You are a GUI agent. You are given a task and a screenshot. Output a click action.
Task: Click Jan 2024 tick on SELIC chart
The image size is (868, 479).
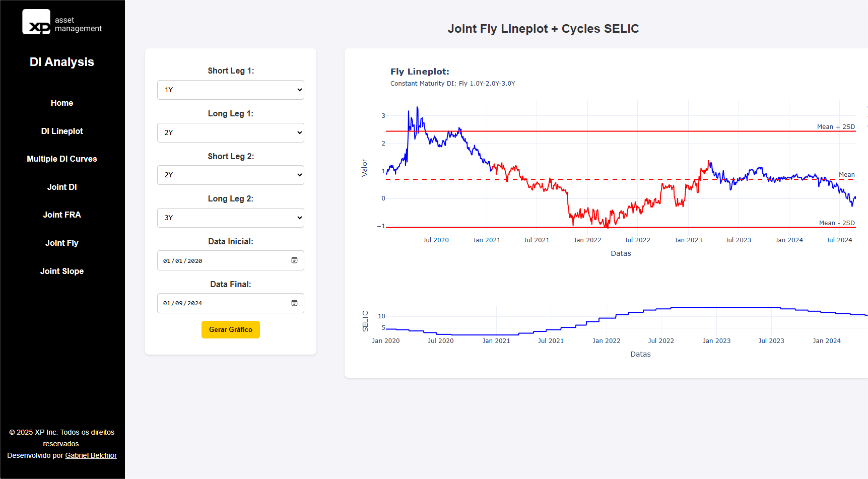(827, 341)
